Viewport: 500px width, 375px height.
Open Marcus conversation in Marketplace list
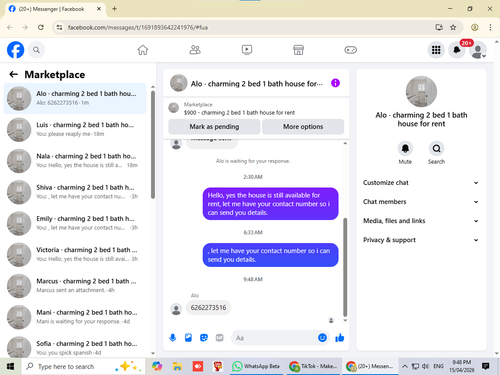(x=75, y=286)
